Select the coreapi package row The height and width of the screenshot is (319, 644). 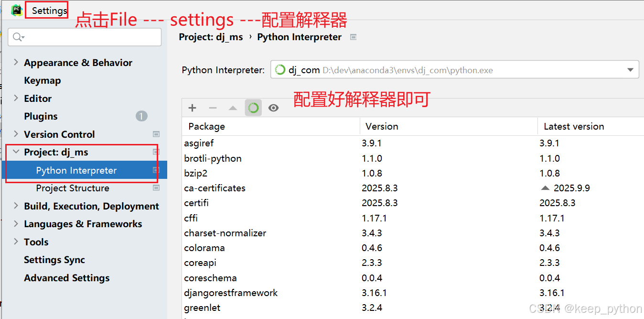pyautogui.click(x=413, y=263)
